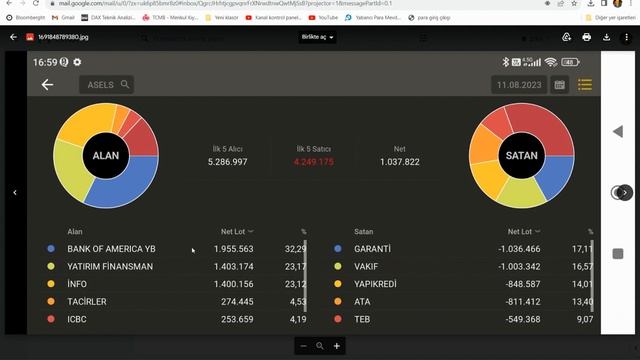Add the image to Google Drive
Image resolution: width=640 pixels, height=360 pixels.
click(567, 37)
